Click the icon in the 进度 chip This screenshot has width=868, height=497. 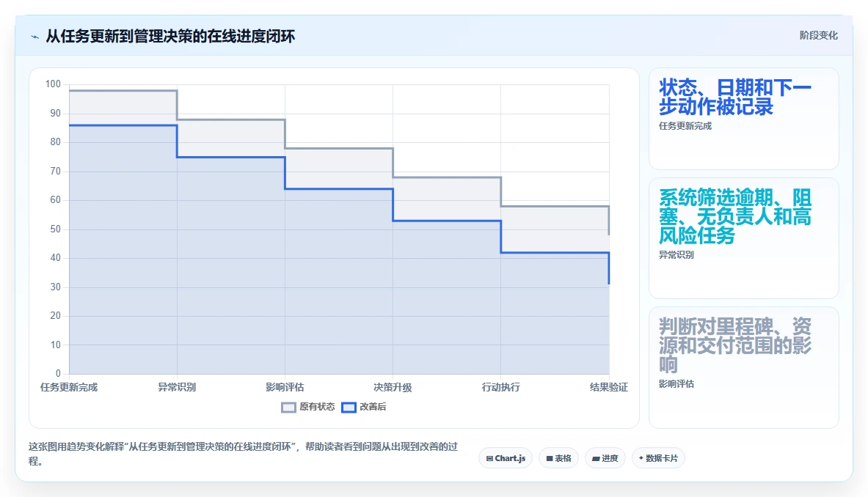[596, 458]
